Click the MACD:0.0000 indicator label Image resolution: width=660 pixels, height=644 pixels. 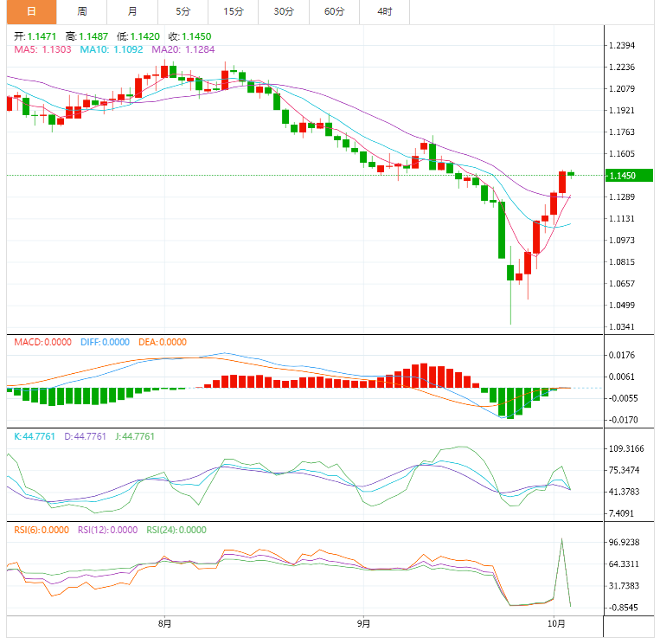[x=43, y=342]
